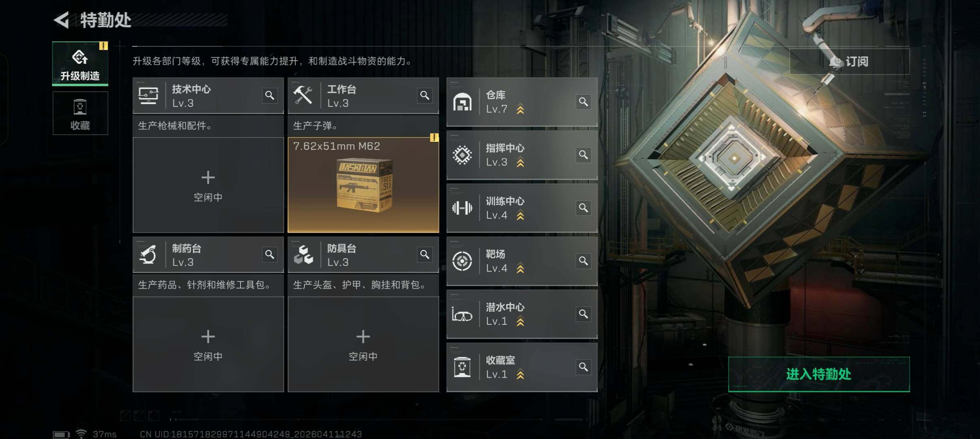
Task: Click the magnifier icon for 指挥中心
Action: (583, 155)
